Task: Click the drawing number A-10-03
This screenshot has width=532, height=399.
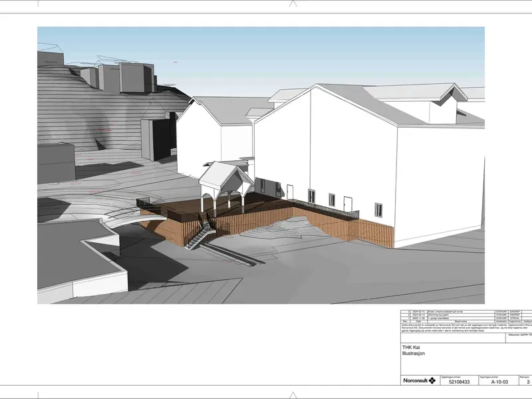Action: click(x=500, y=382)
